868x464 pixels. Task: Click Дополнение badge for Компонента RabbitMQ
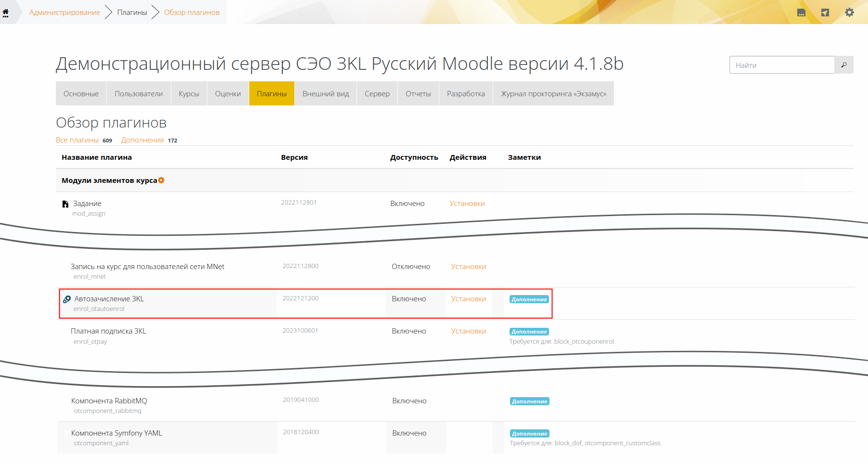pos(530,401)
